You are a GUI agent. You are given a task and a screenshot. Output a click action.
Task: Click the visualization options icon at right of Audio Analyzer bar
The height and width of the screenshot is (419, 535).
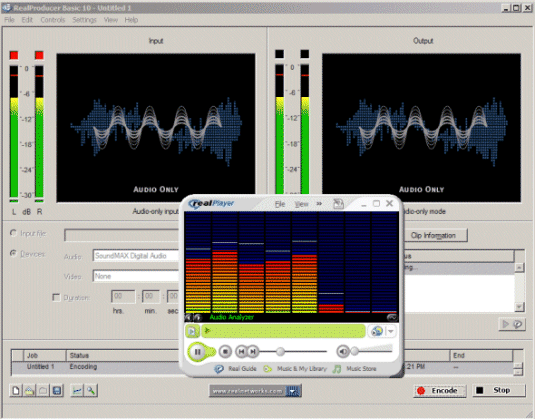click(x=392, y=317)
